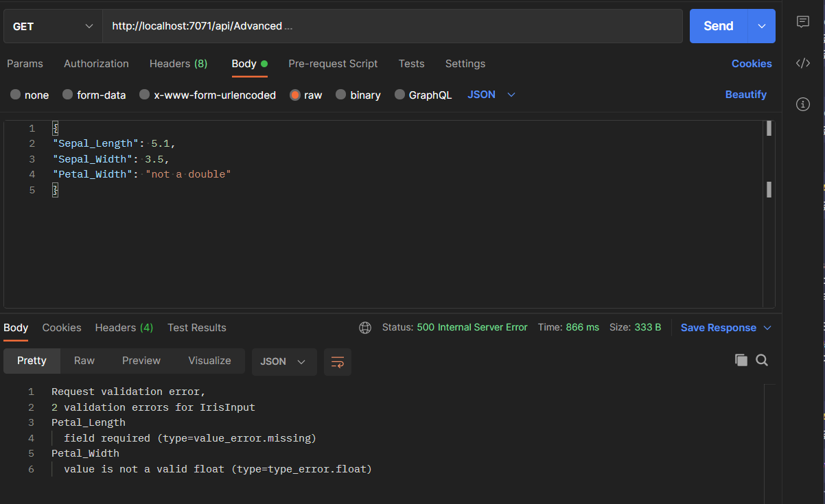Open the request info sidebar
The width and height of the screenshot is (825, 504).
point(803,104)
